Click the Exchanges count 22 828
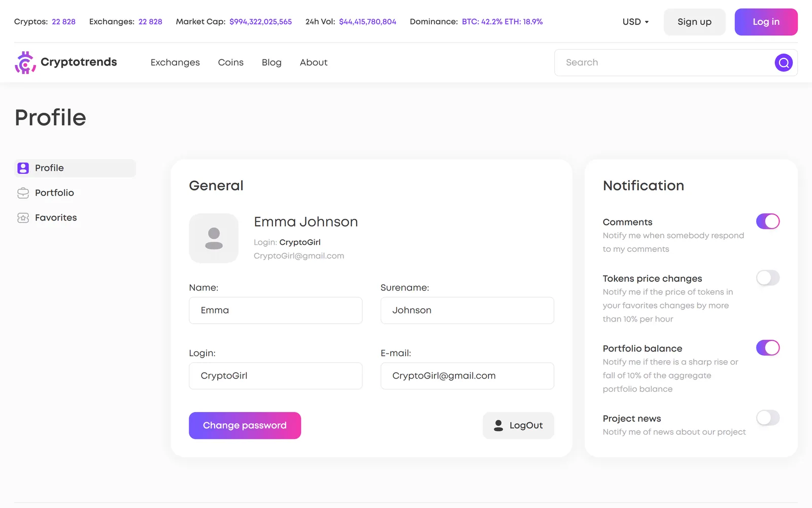Screen dimensions: 812x508 [x=150, y=22]
